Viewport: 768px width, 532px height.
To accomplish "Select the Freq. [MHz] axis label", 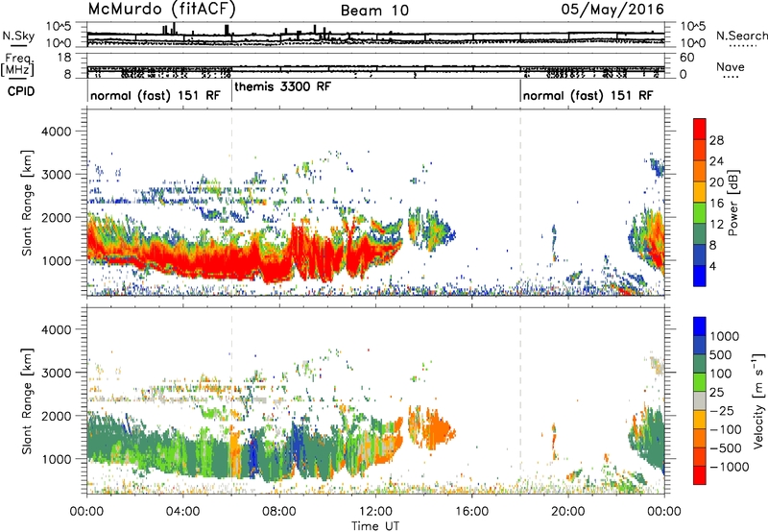I will (x=18, y=66).
